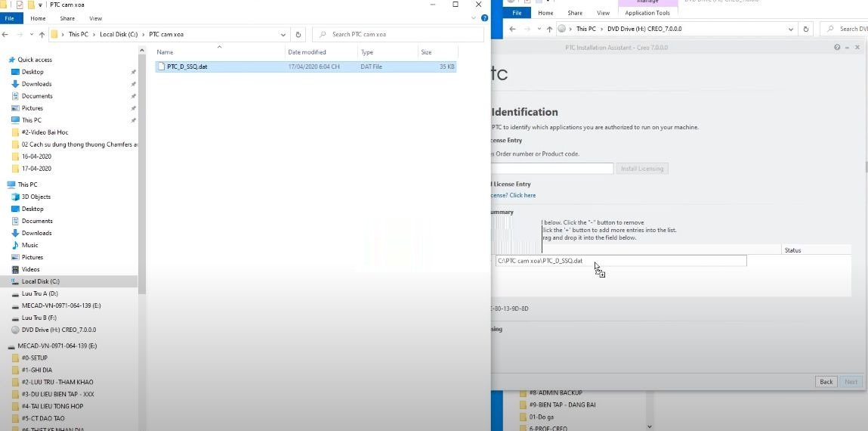868x431 pixels.
Task: Open the Help question mark in the ribbon
Action: click(484, 18)
